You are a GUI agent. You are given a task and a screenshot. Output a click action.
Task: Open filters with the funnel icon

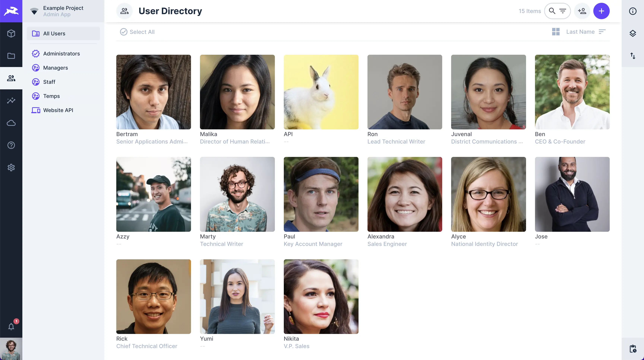click(x=563, y=11)
